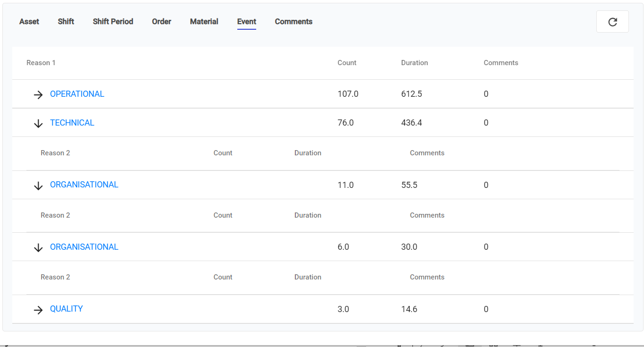Expand the OPERATIONAL row using its right arrow
Image resolution: width=644 pixels, height=347 pixels.
(38, 94)
